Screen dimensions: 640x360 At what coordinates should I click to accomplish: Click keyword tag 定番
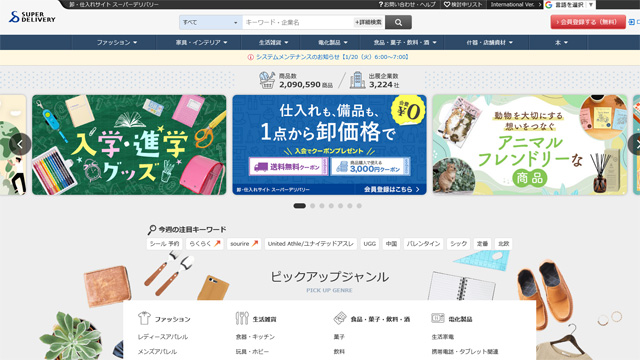[482, 244]
